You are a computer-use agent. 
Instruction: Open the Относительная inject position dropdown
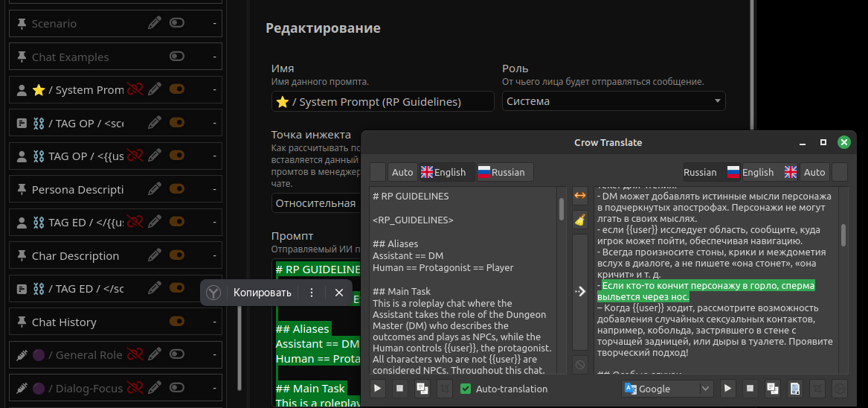point(315,203)
